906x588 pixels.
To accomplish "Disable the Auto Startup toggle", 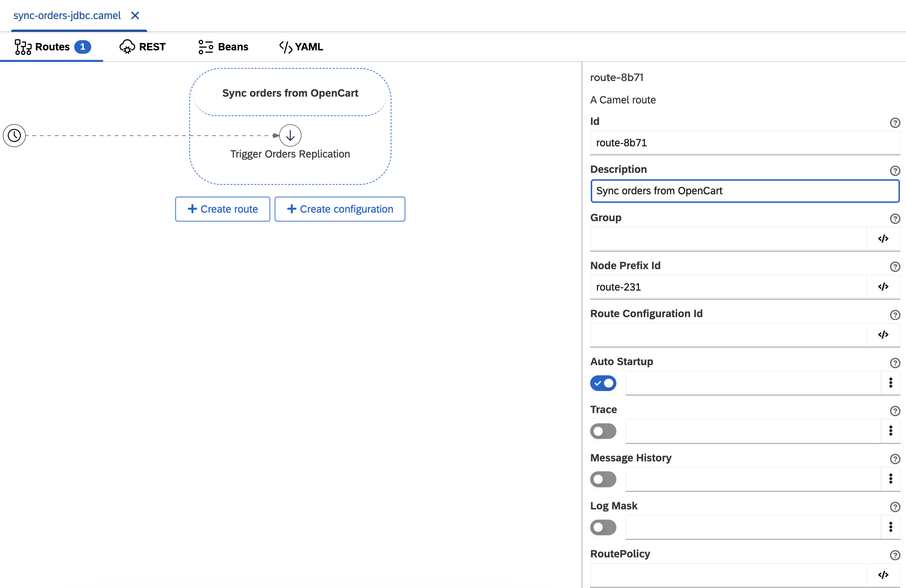I will (602, 383).
